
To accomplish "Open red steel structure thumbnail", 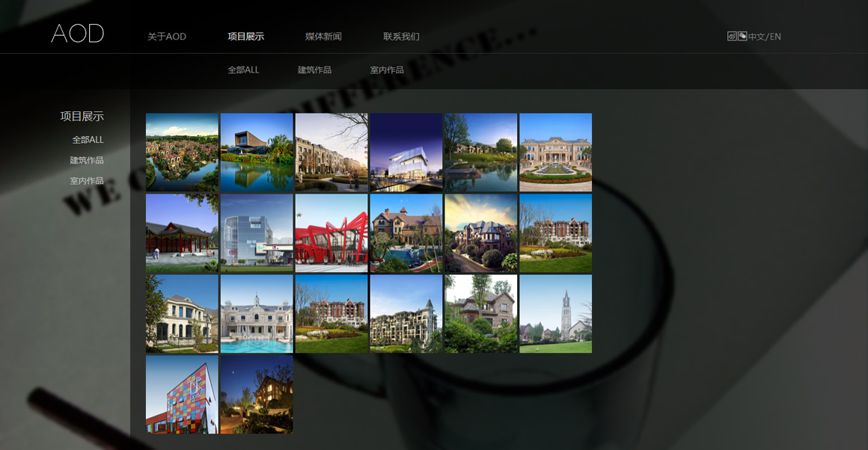I will point(331,233).
